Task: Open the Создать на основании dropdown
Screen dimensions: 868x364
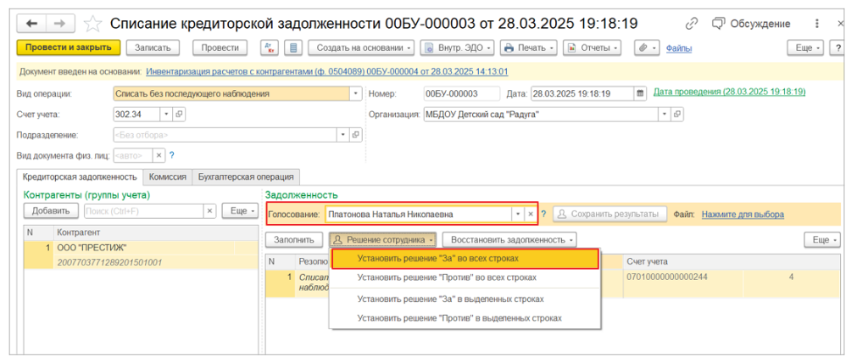Action: point(361,48)
